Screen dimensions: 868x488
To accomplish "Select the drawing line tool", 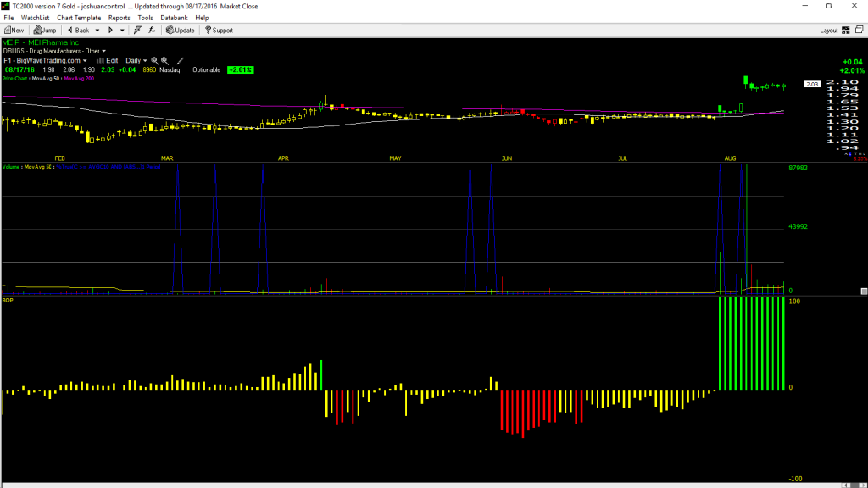I will [180, 61].
